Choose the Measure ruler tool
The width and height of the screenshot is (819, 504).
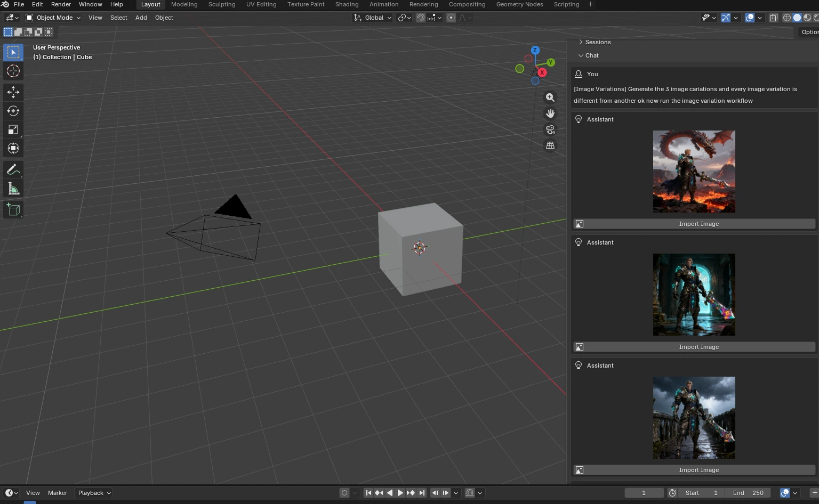point(13,189)
